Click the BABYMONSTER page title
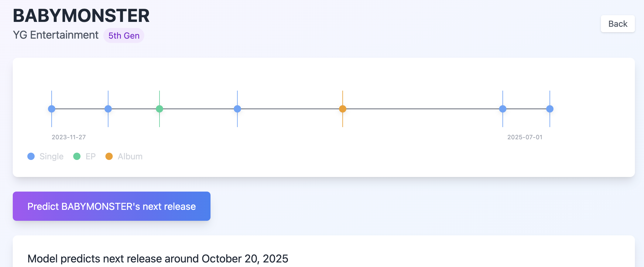Image resolution: width=644 pixels, height=267 pixels. (81, 16)
